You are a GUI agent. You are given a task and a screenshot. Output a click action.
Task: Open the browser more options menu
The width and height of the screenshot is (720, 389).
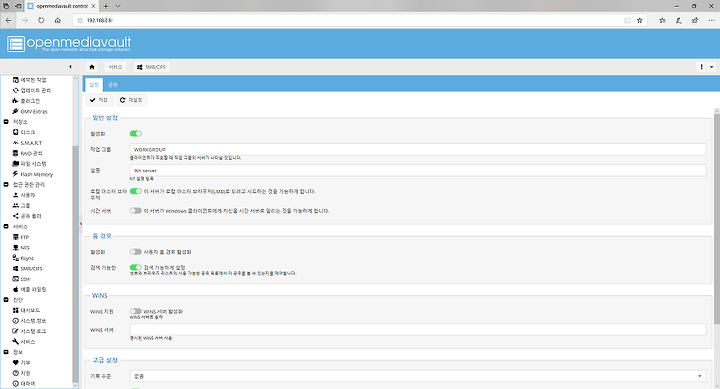coord(711,20)
